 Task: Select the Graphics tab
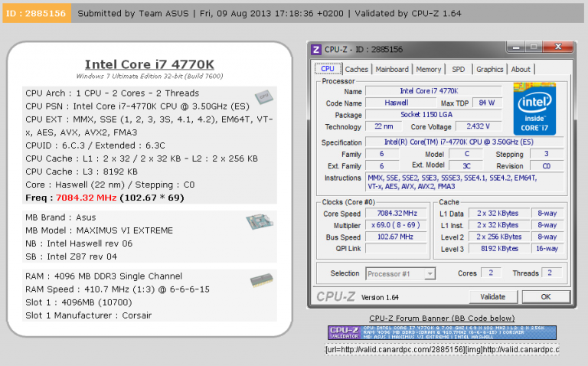tap(489, 70)
